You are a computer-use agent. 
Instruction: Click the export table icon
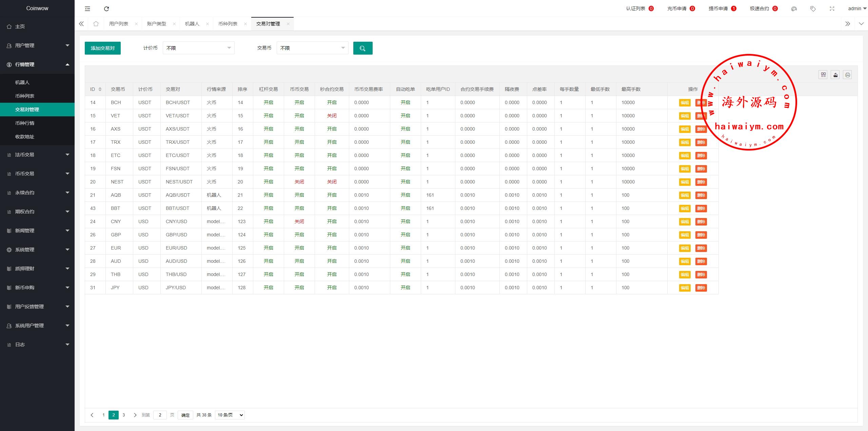[835, 75]
